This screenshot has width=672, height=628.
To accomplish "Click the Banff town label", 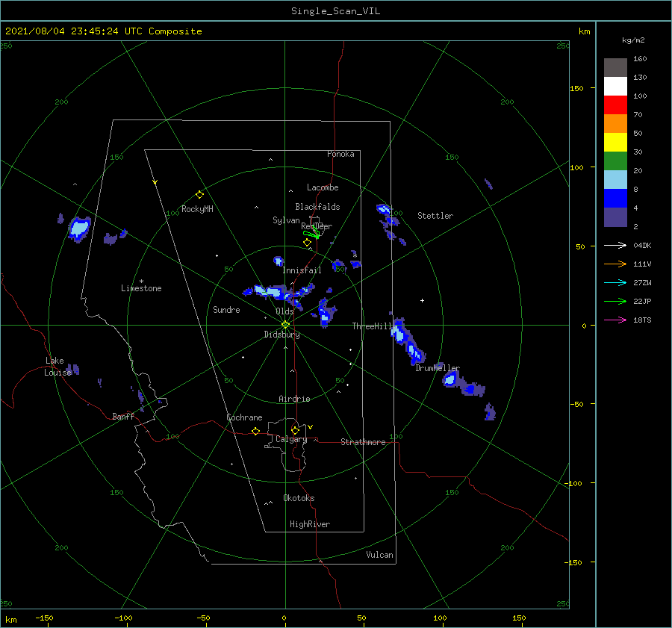I will click(x=123, y=416).
